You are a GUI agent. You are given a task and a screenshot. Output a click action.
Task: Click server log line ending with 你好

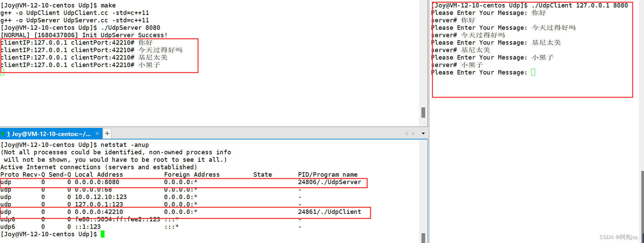click(x=77, y=43)
